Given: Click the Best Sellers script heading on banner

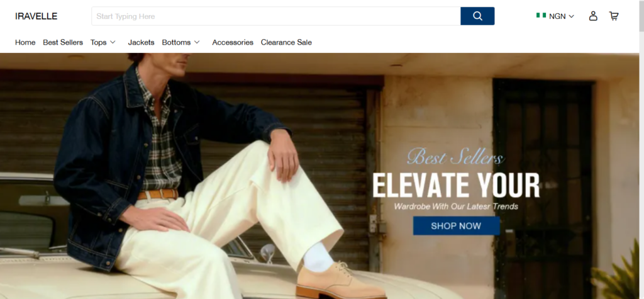Looking at the screenshot, I should point(455,157).
